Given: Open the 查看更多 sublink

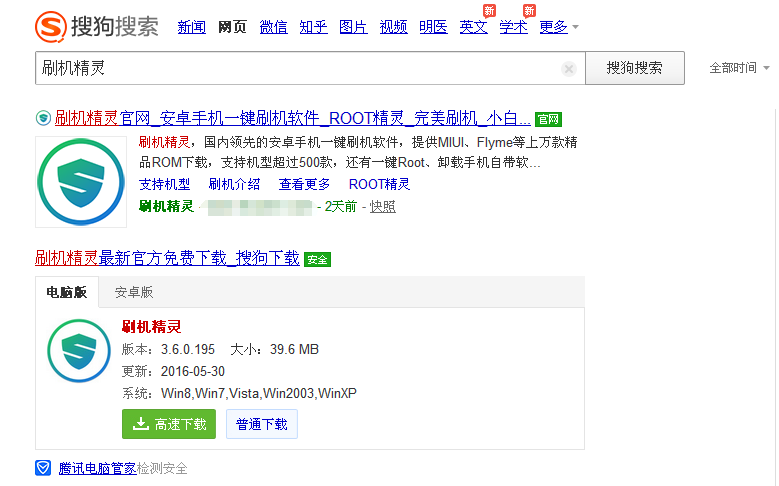Looking at the screenshot, I should pos(304,184).
